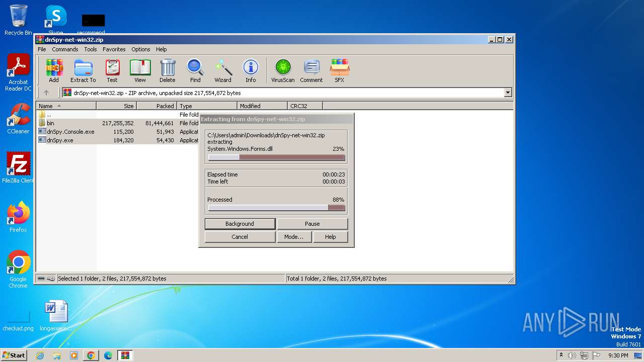Image resolution: width=644 pixels, height=362 pixels.
Task: Sort by the Modified column header
Action: tap(262, 106)
